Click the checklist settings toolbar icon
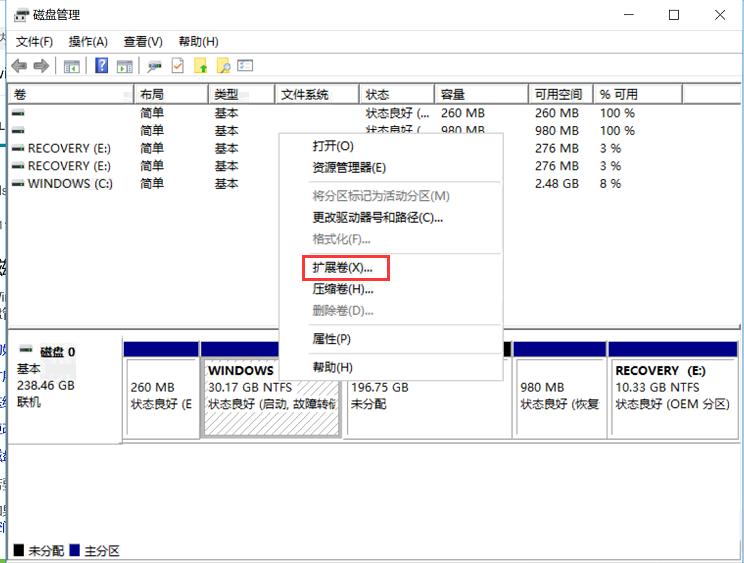Viewport: 744px width, 563px height. pos(245,65)
